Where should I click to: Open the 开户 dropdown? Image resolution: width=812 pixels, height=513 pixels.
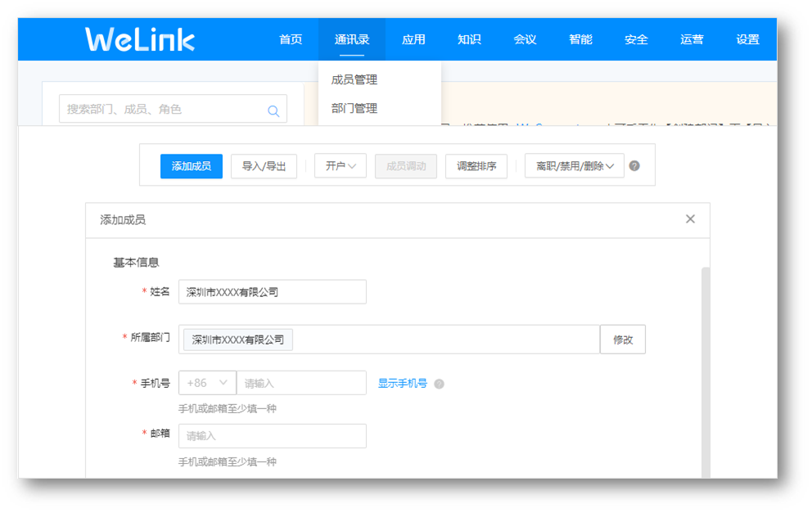340,166
